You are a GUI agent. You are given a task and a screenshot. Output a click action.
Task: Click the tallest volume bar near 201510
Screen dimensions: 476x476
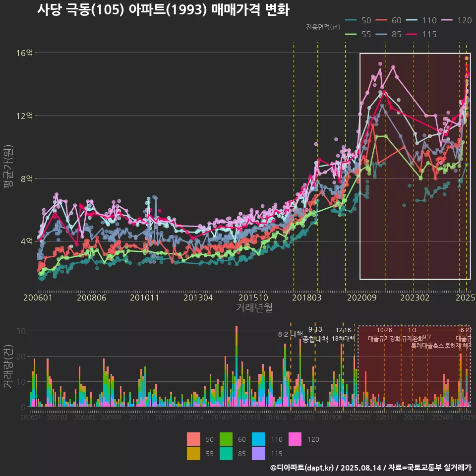coord(237,366)
